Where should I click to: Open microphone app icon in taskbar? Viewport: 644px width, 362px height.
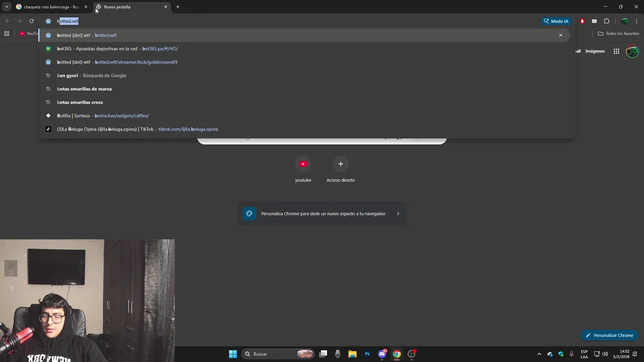[338, 354]
